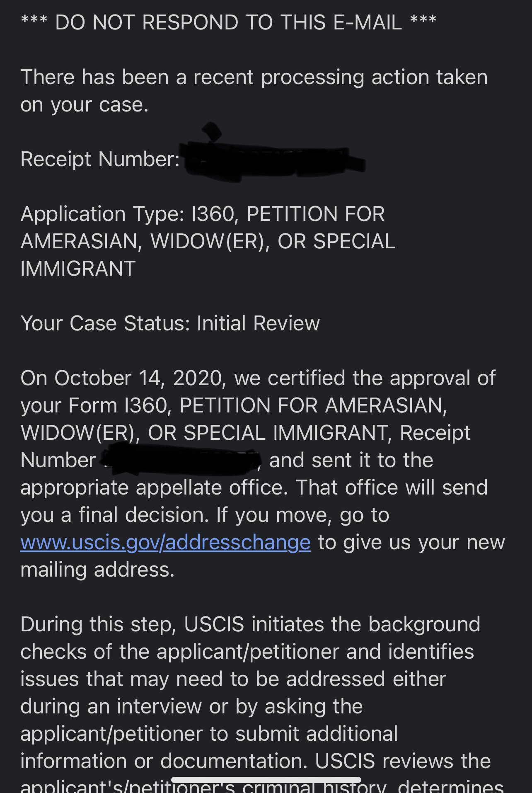Tap the word 'documentation'

click(x=234, y=761)
